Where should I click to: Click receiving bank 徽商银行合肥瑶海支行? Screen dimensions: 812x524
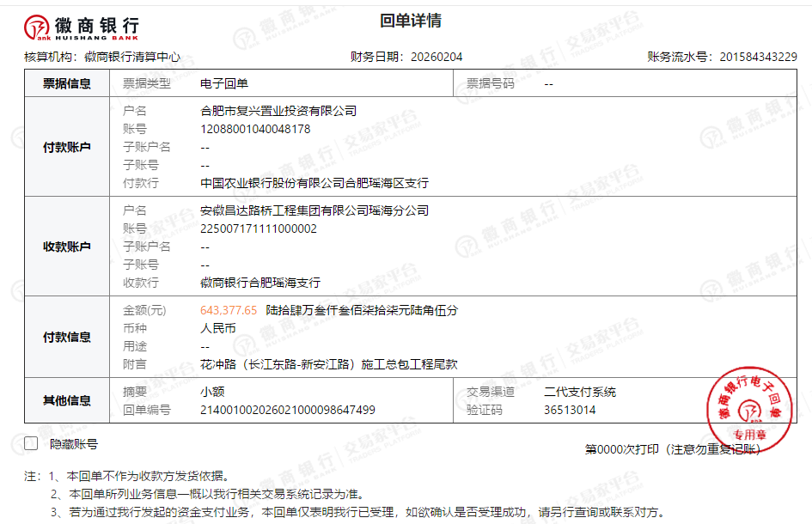(260, 283)
